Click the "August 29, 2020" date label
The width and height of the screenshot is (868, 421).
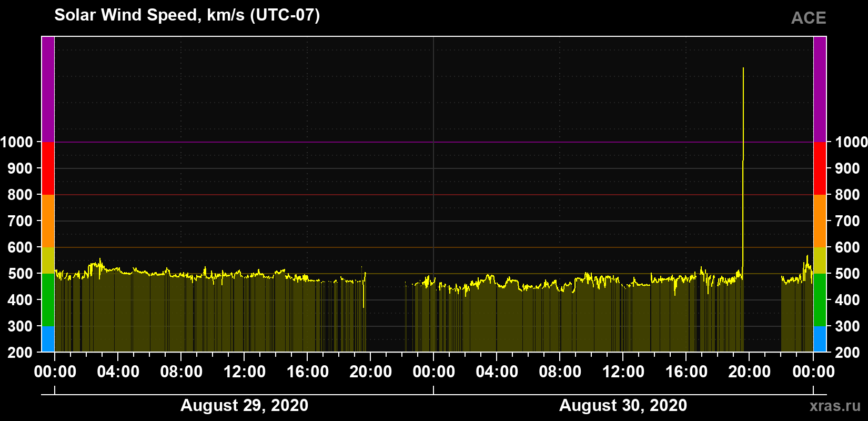point(245,406)
